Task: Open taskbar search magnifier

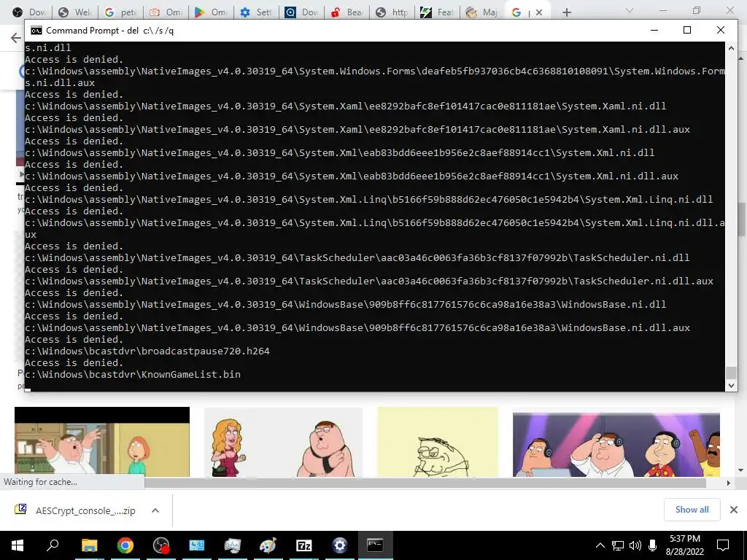Action: (x=53, y=545)
